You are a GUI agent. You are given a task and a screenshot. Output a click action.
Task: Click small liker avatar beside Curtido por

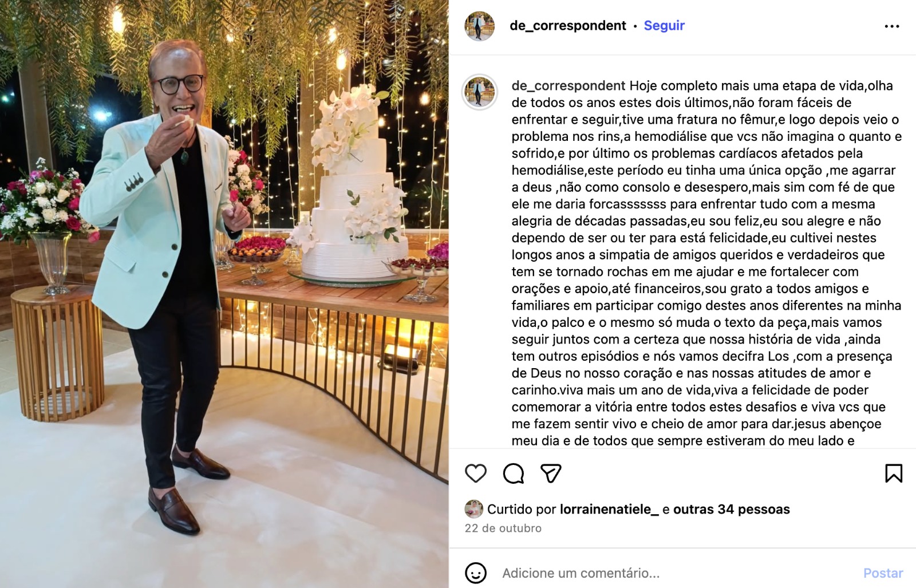473,509
